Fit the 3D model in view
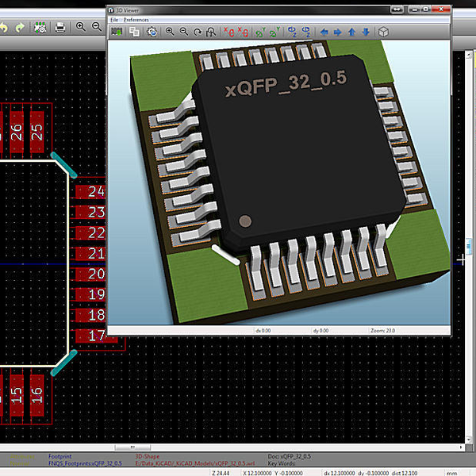The width and height of the screenshot is (476, 476). coord(211,32)
